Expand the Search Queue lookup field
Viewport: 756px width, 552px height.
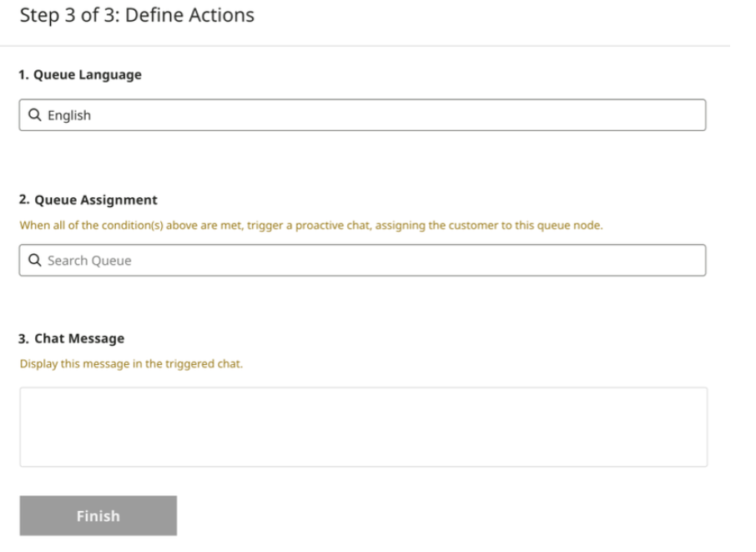362,261
